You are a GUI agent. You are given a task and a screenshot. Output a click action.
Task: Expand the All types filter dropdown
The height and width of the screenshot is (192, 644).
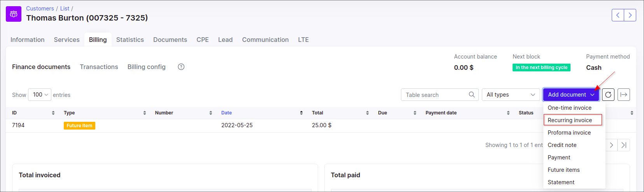pos(511,95)
